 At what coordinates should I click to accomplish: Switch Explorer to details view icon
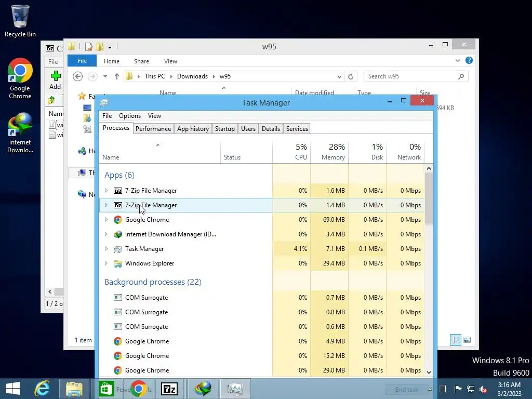click(x=455, y=340)
